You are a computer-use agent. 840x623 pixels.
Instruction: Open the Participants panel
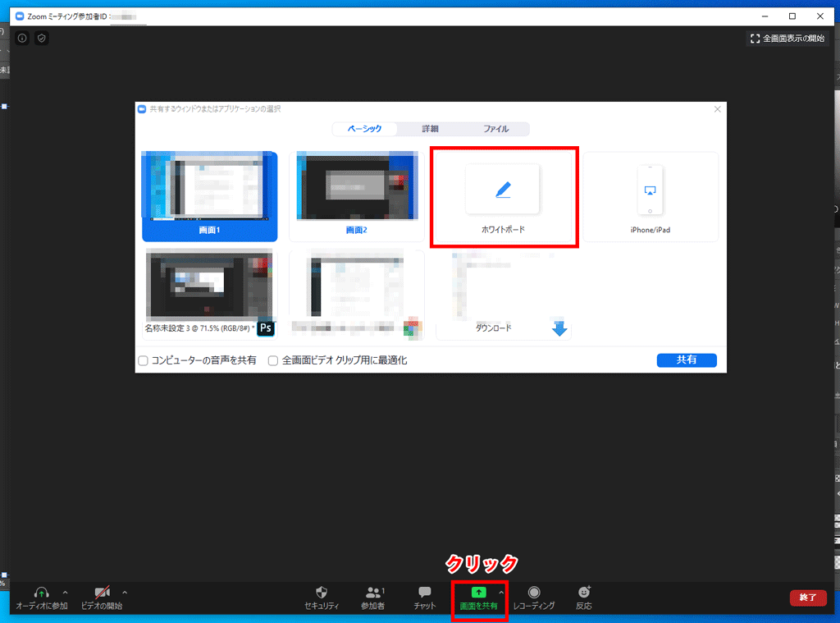(373, 592)
